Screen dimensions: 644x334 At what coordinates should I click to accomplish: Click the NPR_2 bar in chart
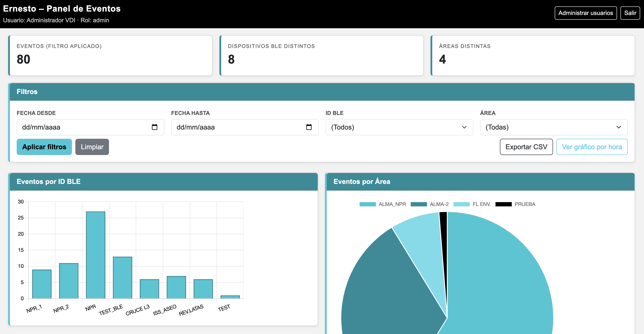tap(69, 281)
